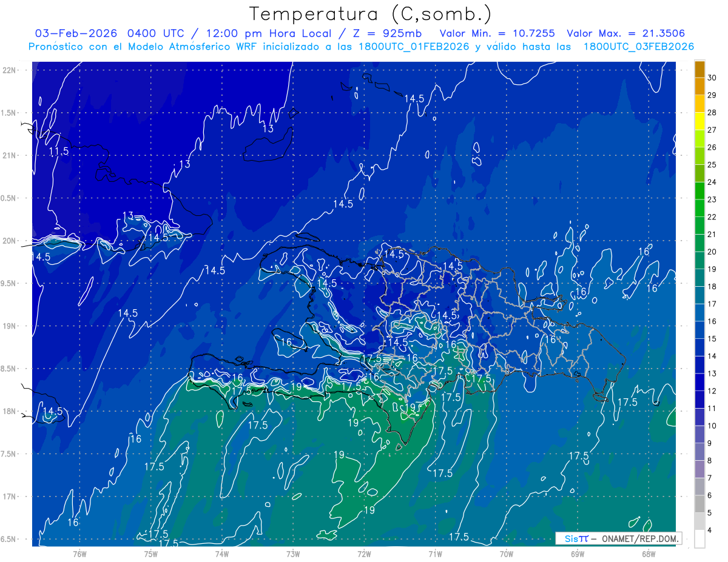Click the 21N latitude axis label
Screen dimensions: 728x562
point(10,155)
